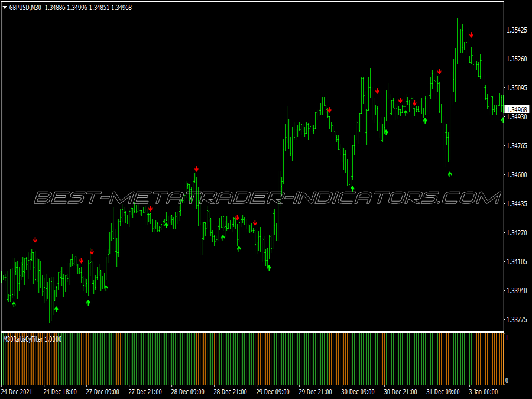Click the current price tag 1.34968
This screenshot has height=399, width=532.
tap(517, 109)
